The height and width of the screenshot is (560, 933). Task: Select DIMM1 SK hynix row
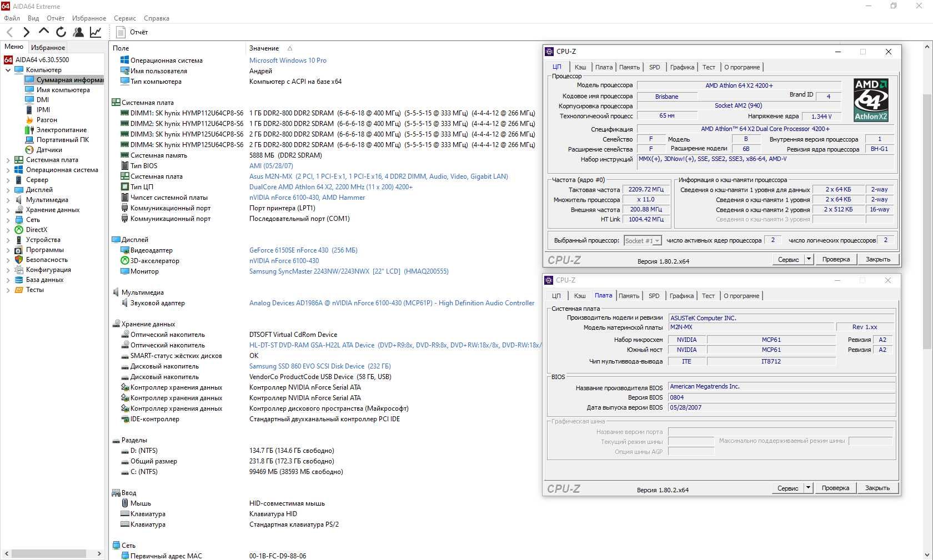tap(328, 113)
